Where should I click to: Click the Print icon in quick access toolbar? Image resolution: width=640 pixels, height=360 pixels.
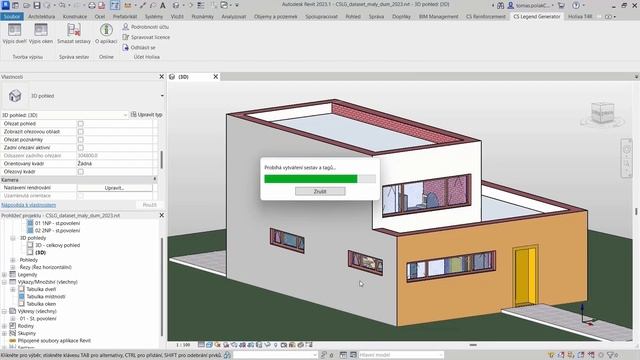point(92,5)
